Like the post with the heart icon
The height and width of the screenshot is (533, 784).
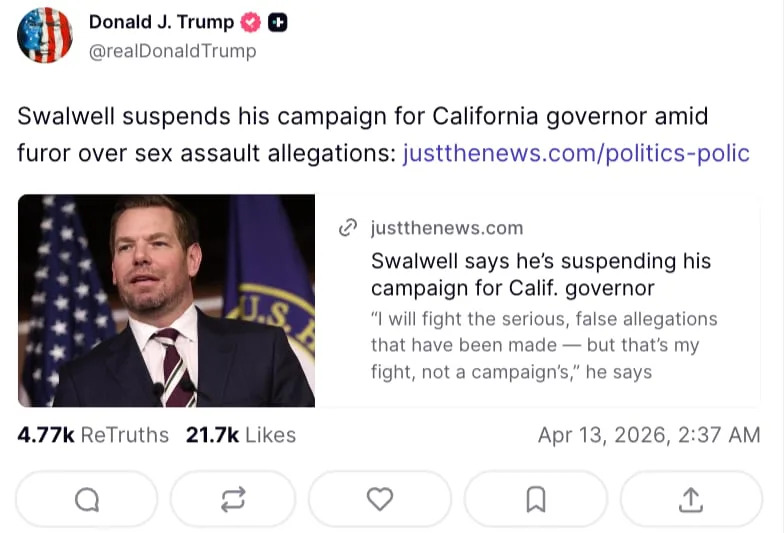pyautogui.click(x=380, y=499)
